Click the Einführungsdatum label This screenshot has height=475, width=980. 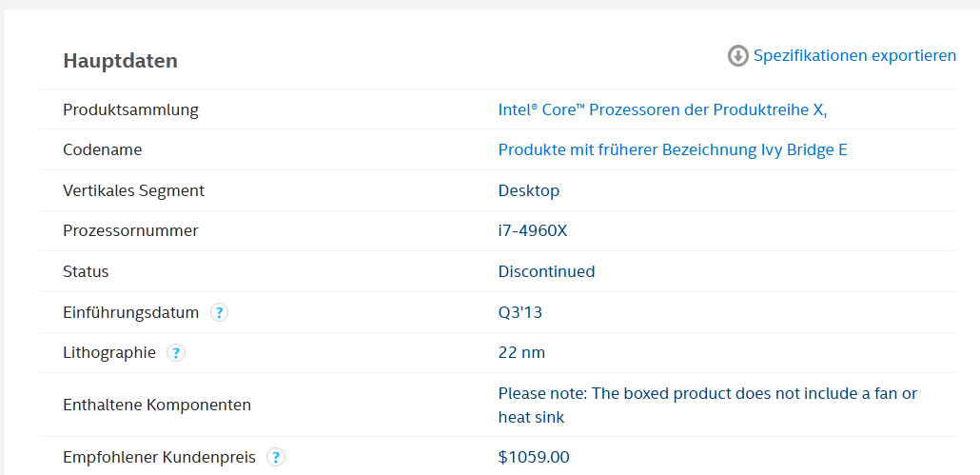point(130,312)
